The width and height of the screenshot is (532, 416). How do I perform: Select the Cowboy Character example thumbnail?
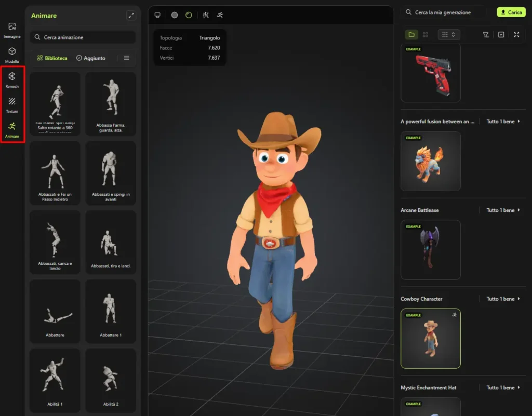430,338
